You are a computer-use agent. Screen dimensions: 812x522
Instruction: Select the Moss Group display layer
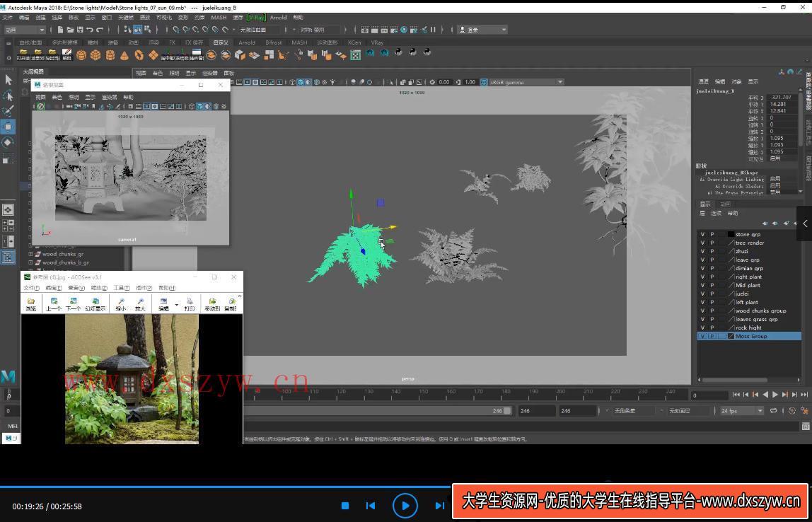(x=749, y=336)
